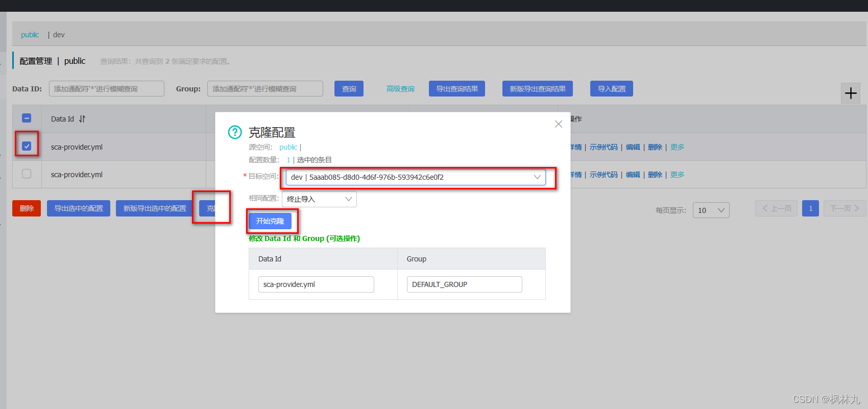Open the per-page display count dropdown

[x=711, y=210]
